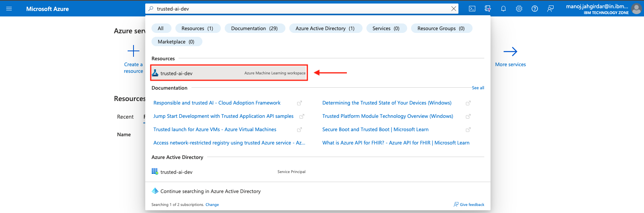This screenshot has width=644, height=213.
Task: Clear the search box with the X
Action: 454,9
